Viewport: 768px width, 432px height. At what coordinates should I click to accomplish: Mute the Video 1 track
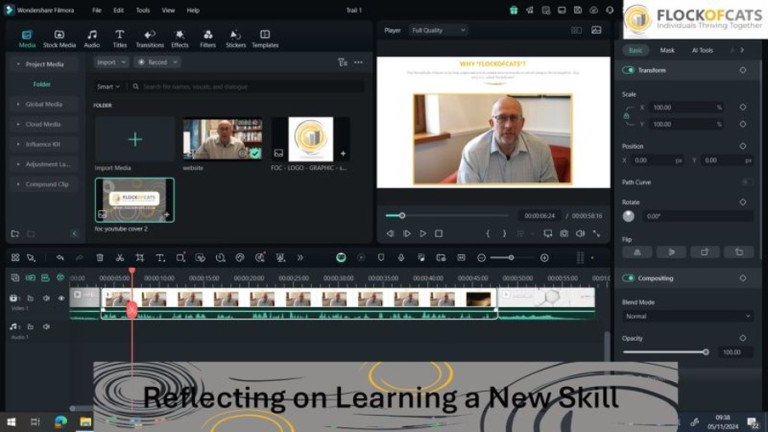(x=46, y=298)
